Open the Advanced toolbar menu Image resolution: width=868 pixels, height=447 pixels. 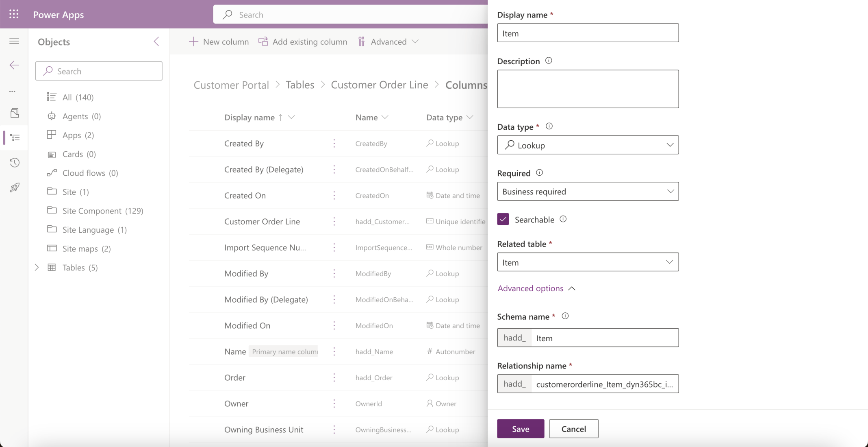coord(388,41)
